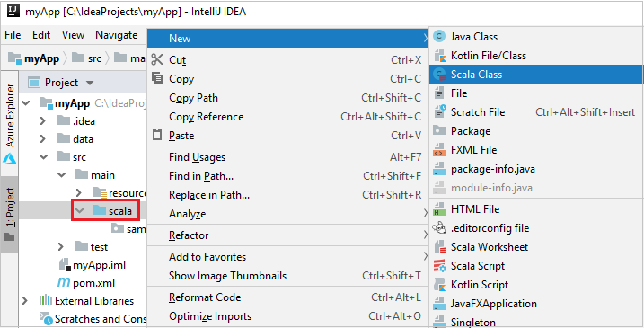The height and width of the screenshot is (328, 644).
Task: Select Copy Reference entry
Action: tap(287, 117)
